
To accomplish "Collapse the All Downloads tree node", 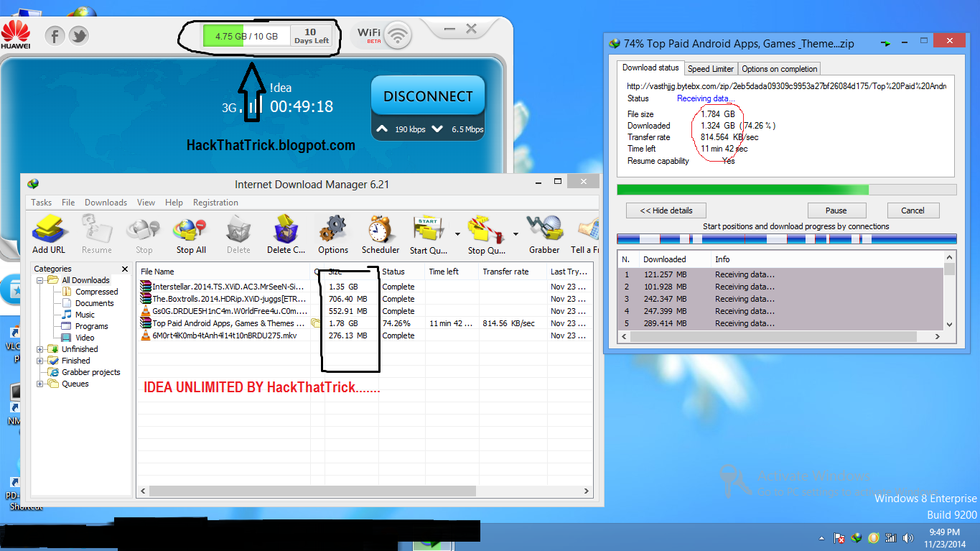I will click(40, 280).
